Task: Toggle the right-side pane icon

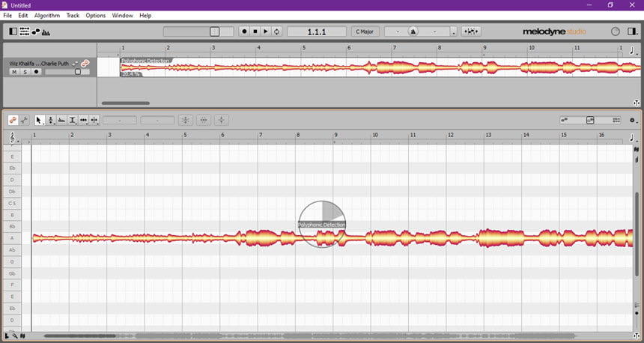Action: [632, 31]
